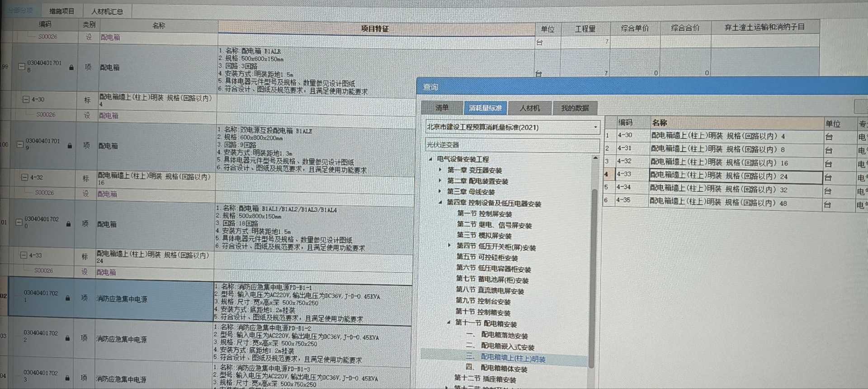The height and width of the screenshot is (389, 868).
Task: Click the 弃土渣土运输和消纳子目 column header
Action: tap(764, 27)
